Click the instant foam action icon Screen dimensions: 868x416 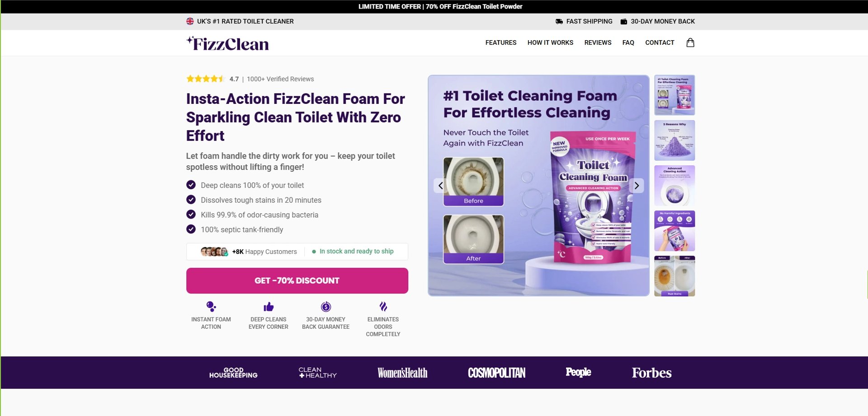pos(211,307)
